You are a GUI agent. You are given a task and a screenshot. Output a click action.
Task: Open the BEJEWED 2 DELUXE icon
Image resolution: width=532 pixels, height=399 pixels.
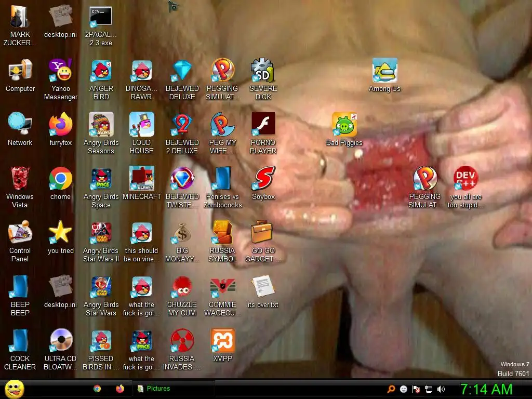[x=182, y=134]
